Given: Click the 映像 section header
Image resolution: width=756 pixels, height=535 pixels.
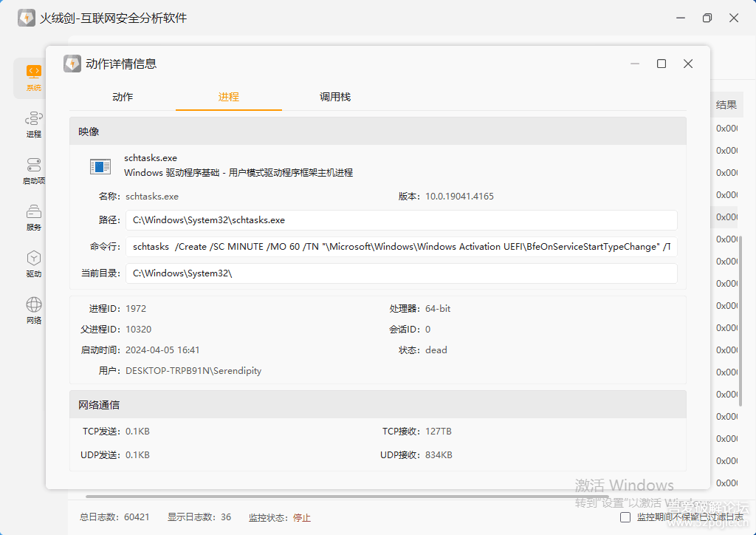Looking at the screenshot, I should coord(378,132).
